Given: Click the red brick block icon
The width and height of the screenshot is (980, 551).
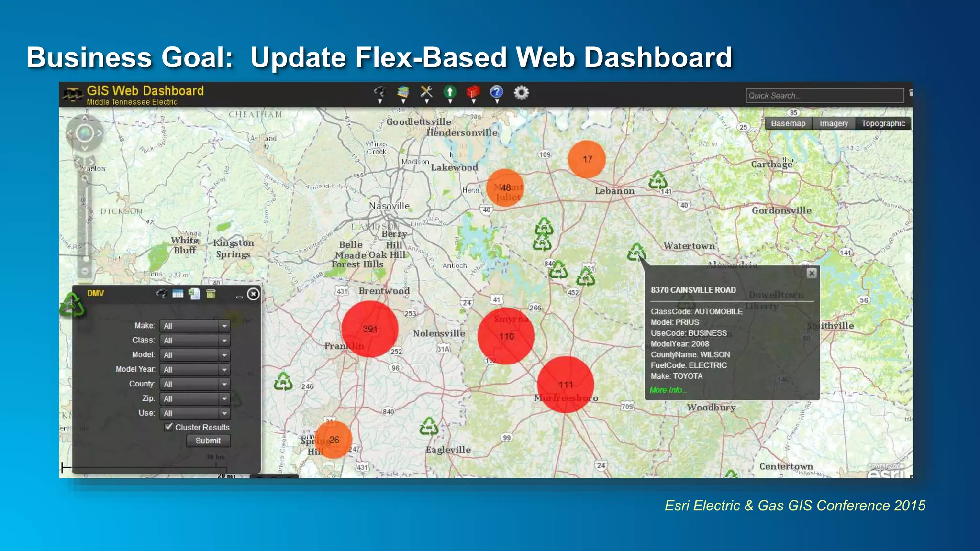Looking at the screenshot, I should [x=473, y=91].
